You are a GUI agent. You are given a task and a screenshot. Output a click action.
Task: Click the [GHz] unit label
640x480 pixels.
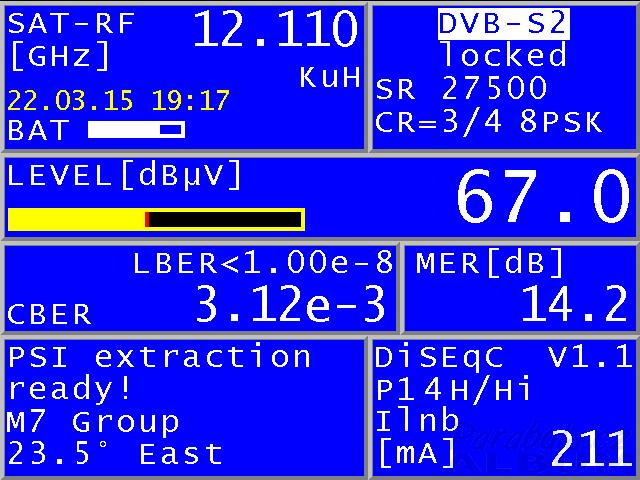tap(60, 56)
